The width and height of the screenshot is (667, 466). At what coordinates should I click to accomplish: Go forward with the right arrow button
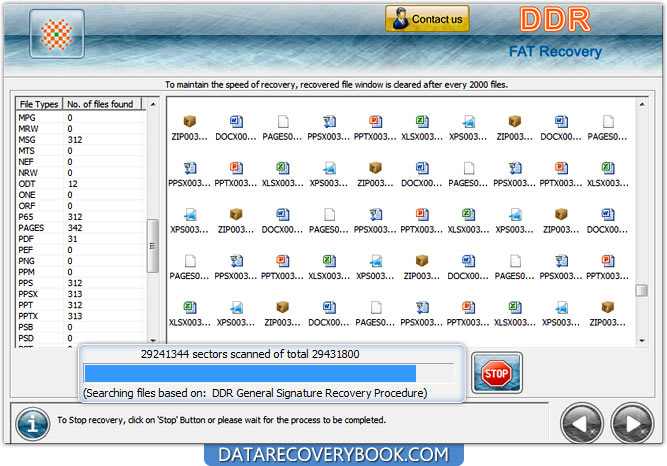[x=632, y=423]
